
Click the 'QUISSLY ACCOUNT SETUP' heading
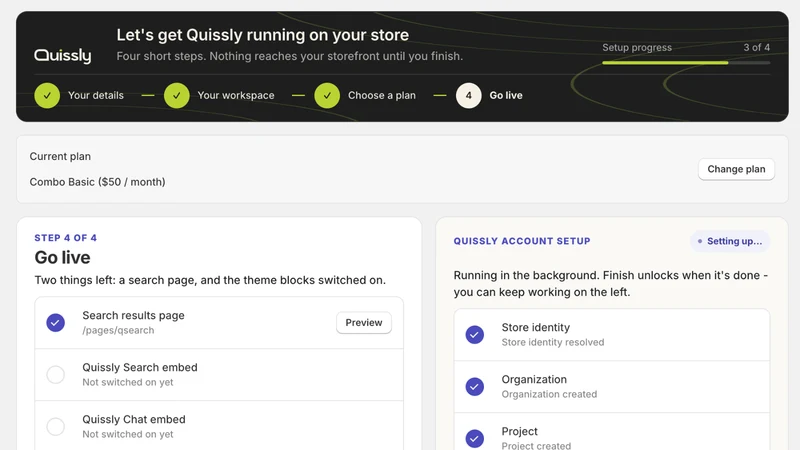pyautogui.click(x=522, y=241)
